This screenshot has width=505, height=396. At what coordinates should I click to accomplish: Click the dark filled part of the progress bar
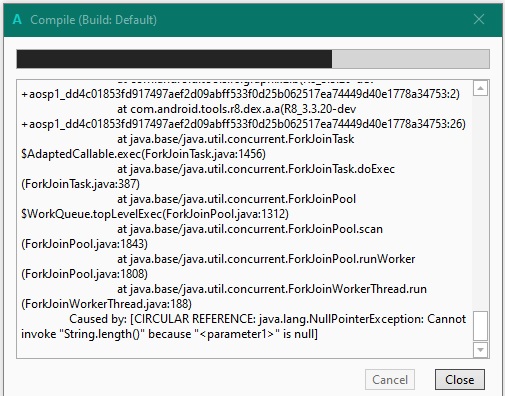174,59
